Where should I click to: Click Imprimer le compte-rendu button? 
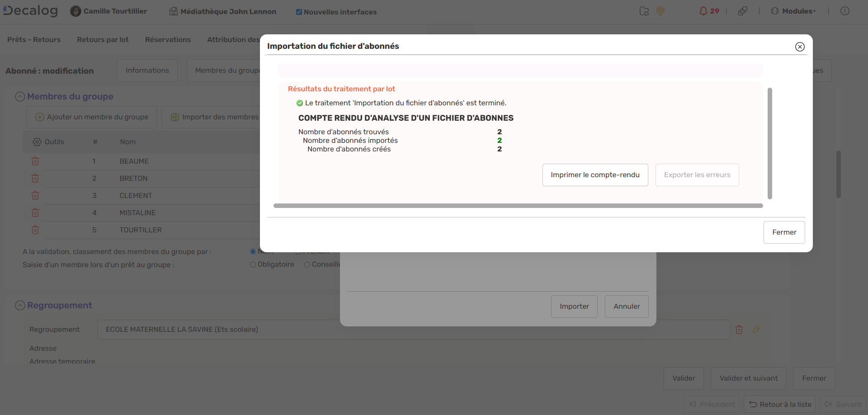pos(595,175)
